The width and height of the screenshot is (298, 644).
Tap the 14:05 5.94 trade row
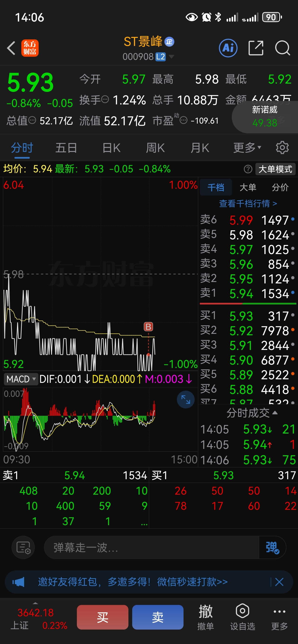[248, 444]
